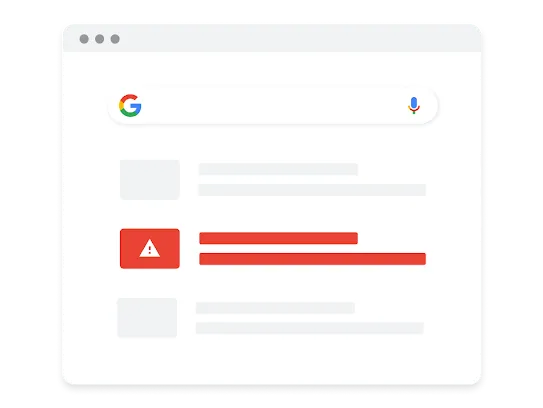Image resolution: width=543 pixels, height=408 pixels.
Task: Click the first result's long description bar
Action: click(312, 190)
